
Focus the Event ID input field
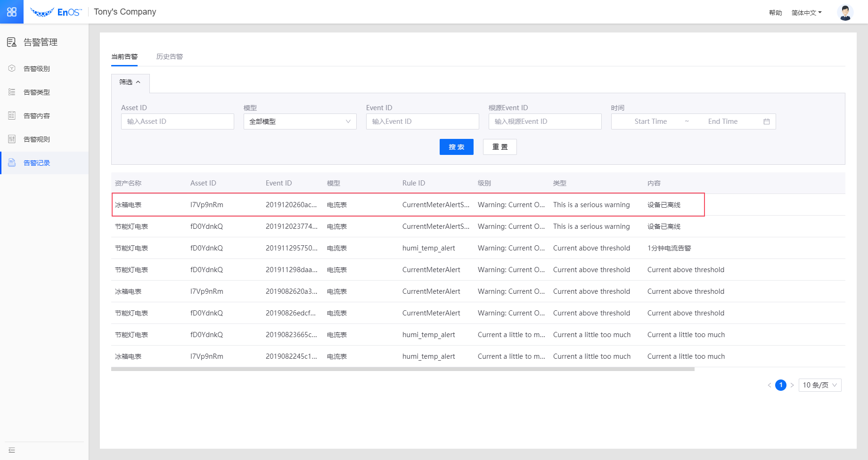coord(423,121)
